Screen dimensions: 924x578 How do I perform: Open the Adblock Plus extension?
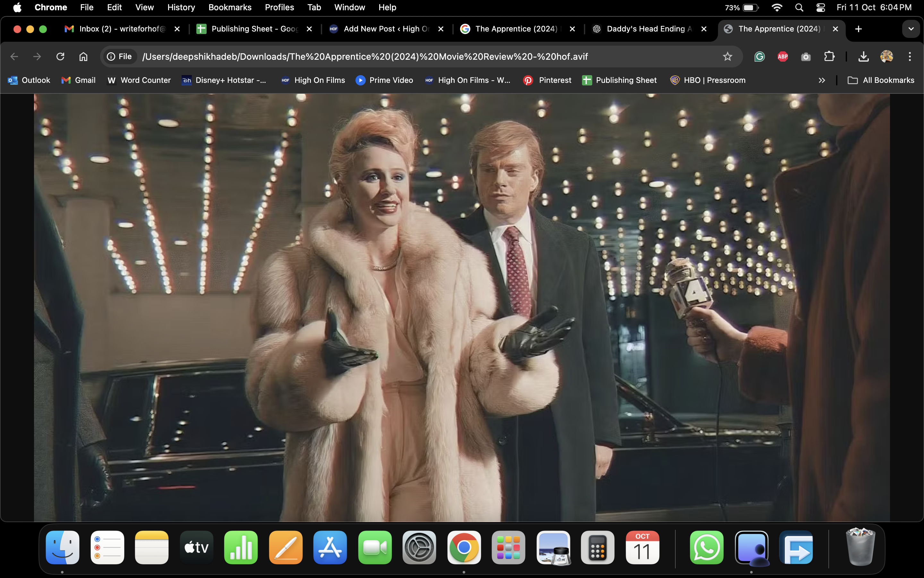point(783,57)
